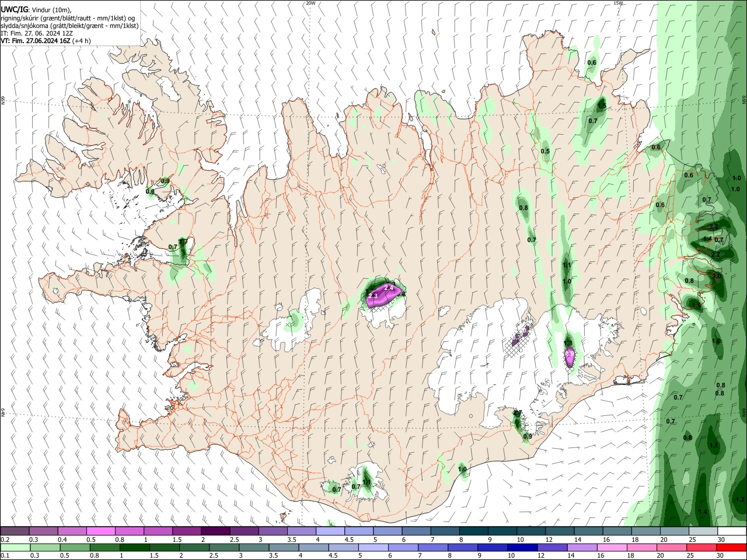Screen dimensions: 747x560
Task: Click the '30' label under the upper scale
Action: 721,540
